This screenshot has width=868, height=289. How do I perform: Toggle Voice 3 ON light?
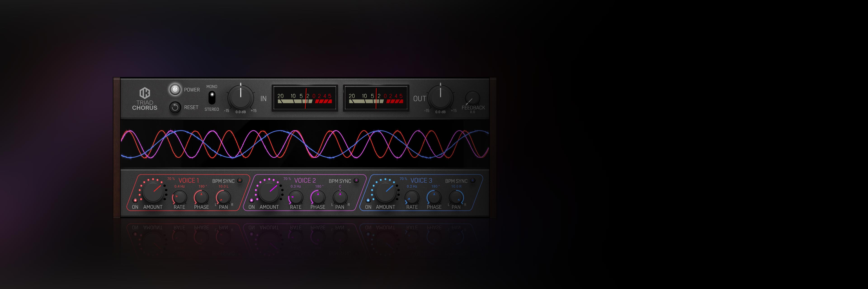coord(368,200)
